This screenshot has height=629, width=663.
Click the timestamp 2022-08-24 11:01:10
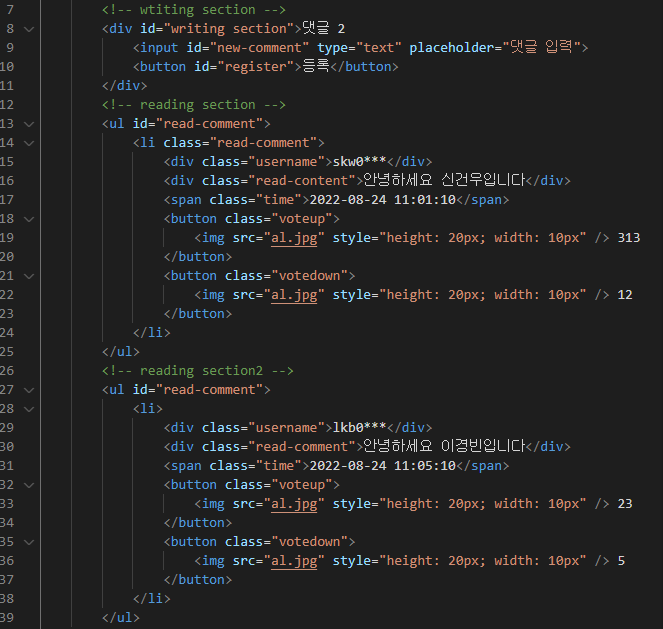[x=383, y=200]
